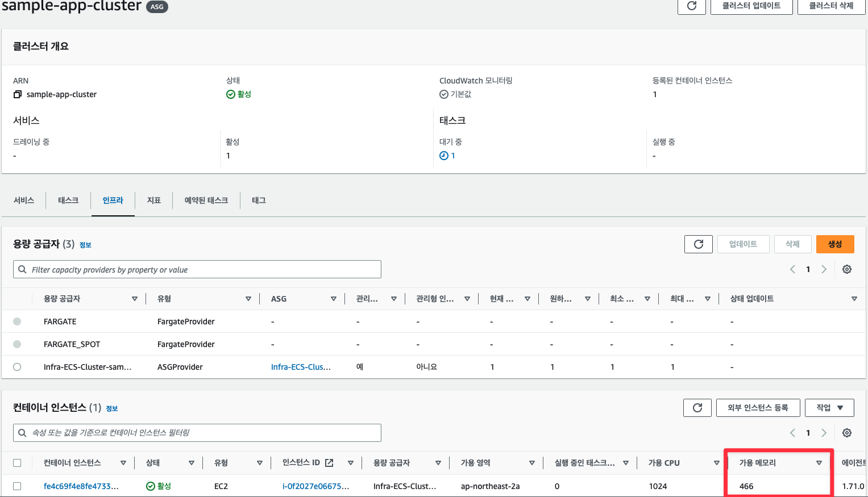Copy the cluster ARN using copy icon
The width and height of the screenshot is (868, 497).
(18, 94)
